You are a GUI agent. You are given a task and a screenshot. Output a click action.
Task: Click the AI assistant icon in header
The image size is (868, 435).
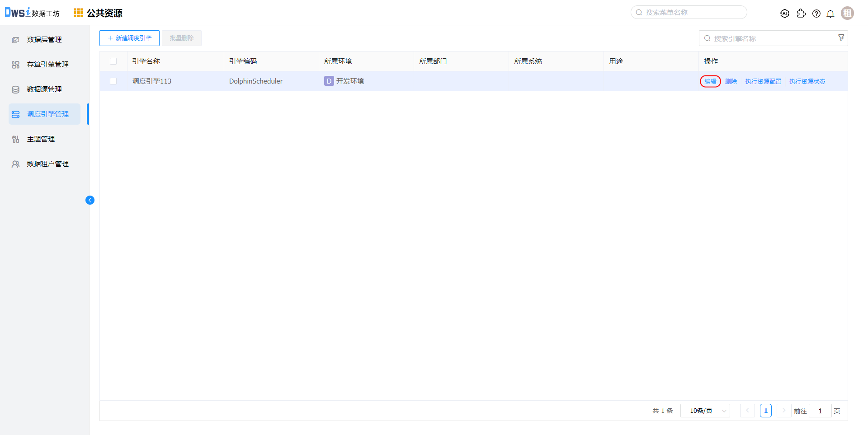click(x=785, y=14)
